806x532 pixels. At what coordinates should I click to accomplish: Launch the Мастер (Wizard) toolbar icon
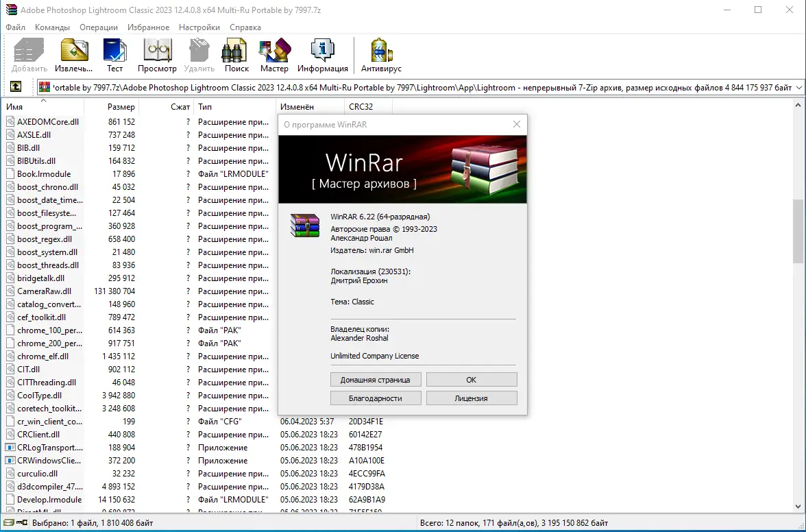[274, 50]
